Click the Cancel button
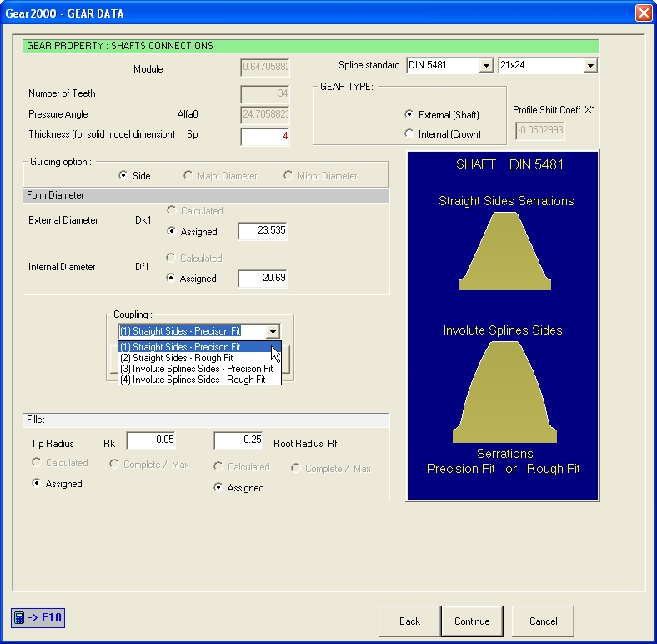 (543, 621)
